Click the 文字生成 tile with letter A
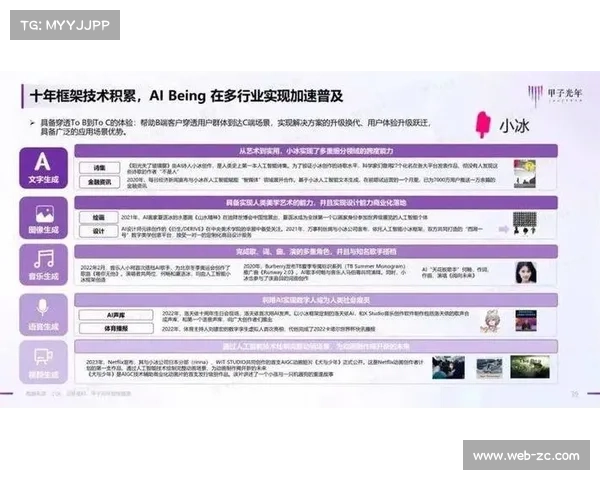600x480 pixels. [44, 168]
